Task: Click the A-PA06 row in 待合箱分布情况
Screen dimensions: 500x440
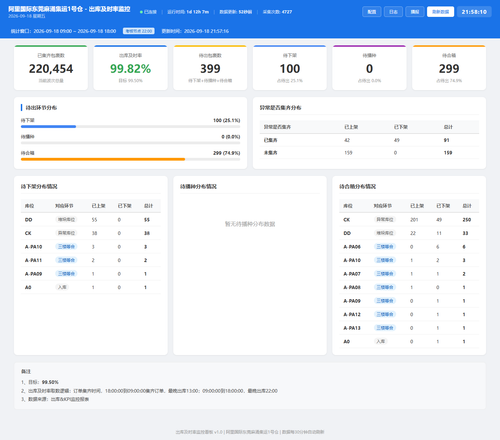Action: tap(409, 247)
